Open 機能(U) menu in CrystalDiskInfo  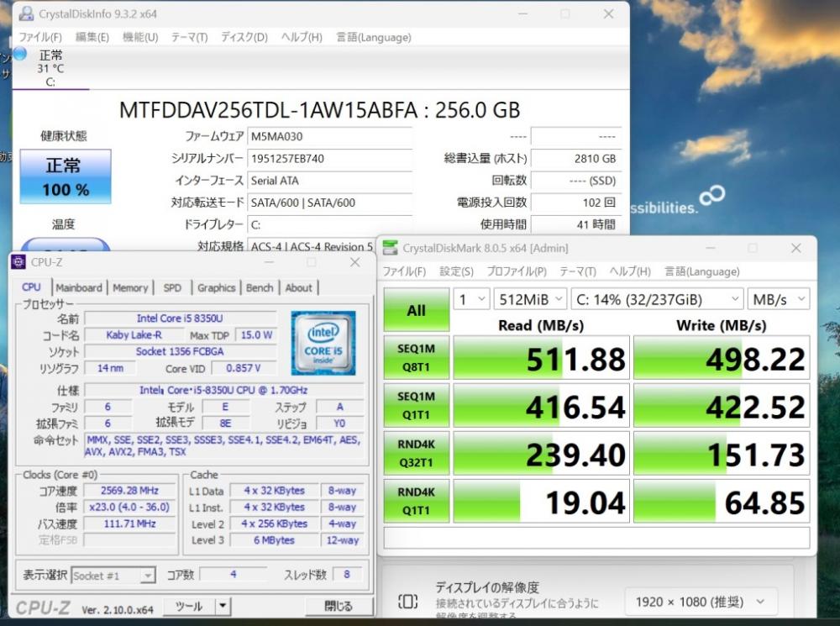pos(140,37)
